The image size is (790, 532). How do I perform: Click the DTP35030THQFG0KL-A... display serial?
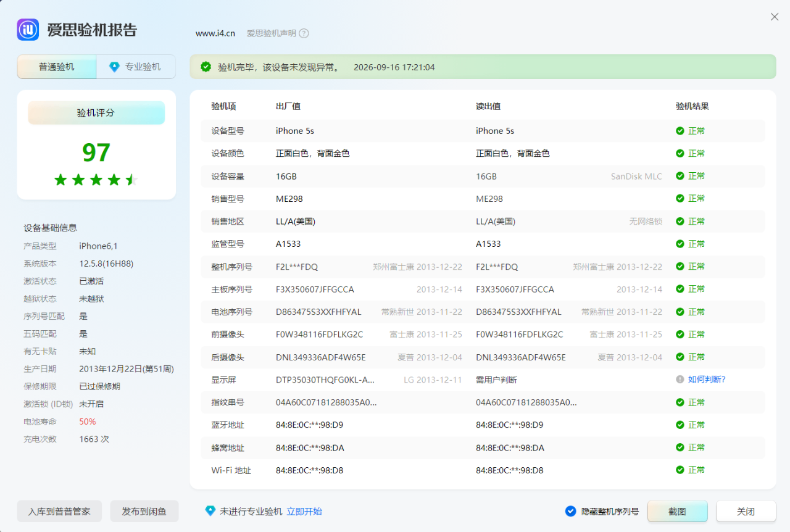click(x=325, y=380)
